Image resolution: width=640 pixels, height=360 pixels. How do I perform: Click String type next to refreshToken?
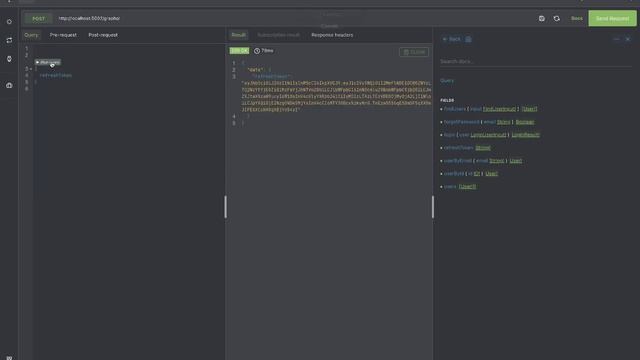pyautogui.click(x=483, y=148)
